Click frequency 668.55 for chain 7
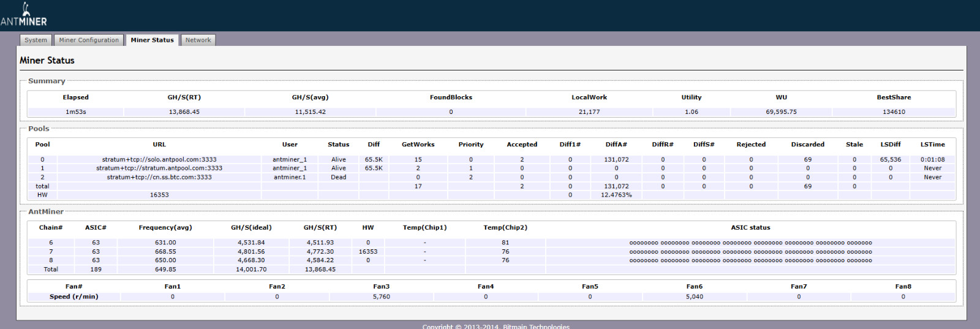Viewport: 980px width, 329px height. click(x=165, y=252)
